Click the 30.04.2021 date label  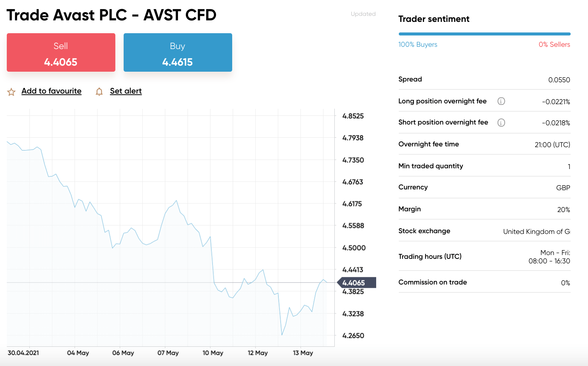[23, 353]
